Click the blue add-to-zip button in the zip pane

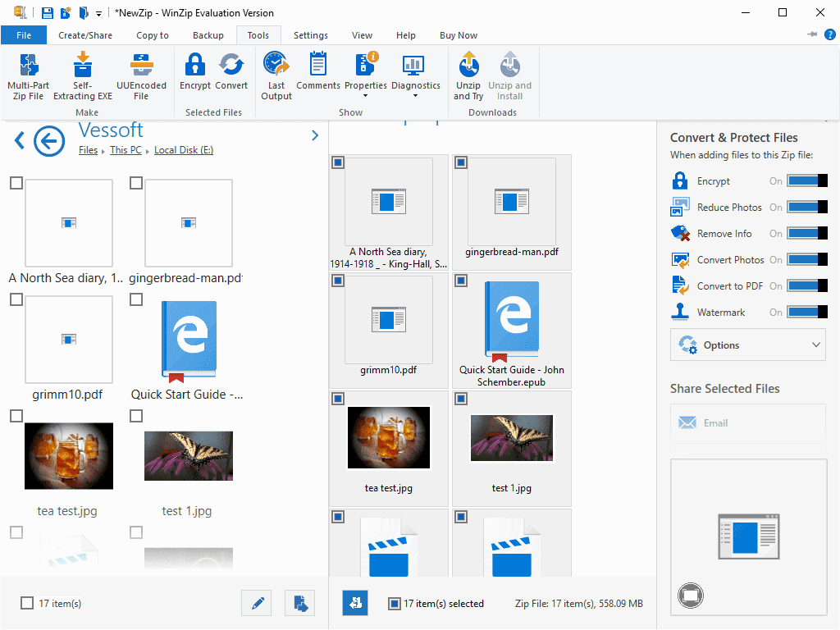[x=356, y=603]
